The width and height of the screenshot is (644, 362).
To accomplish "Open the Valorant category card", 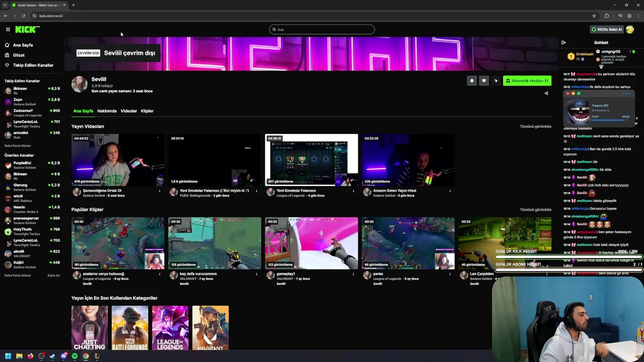I will (x=210, y=328).
